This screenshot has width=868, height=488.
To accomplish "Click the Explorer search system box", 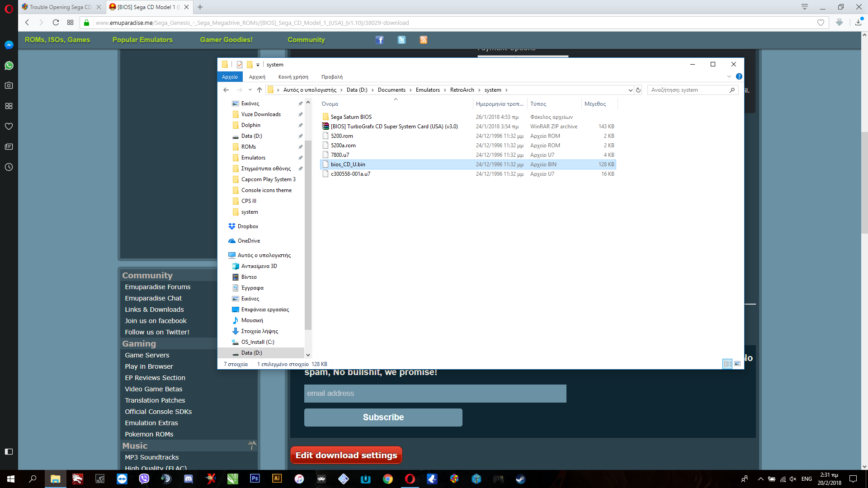I will point(692,90).
